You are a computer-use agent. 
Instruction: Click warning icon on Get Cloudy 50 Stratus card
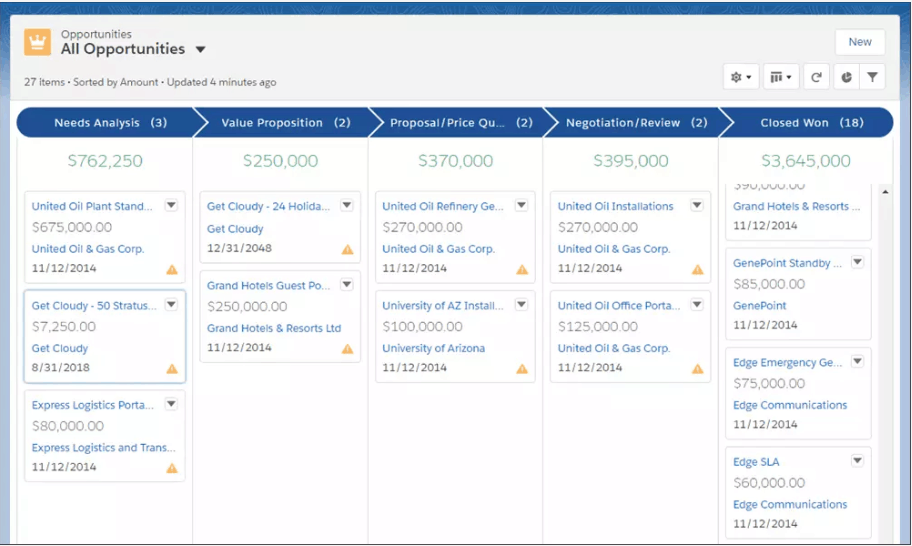(172, 369)
